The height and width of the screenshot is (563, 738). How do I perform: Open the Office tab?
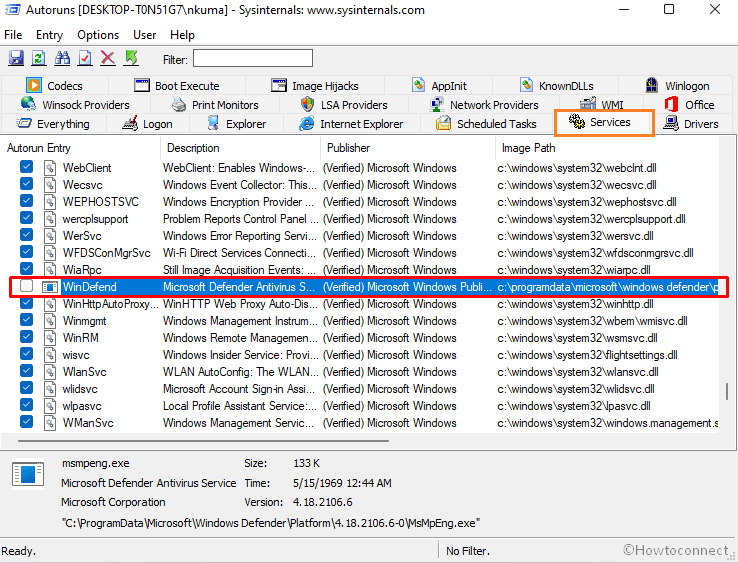pyautogui.click(x=690, y=105)
